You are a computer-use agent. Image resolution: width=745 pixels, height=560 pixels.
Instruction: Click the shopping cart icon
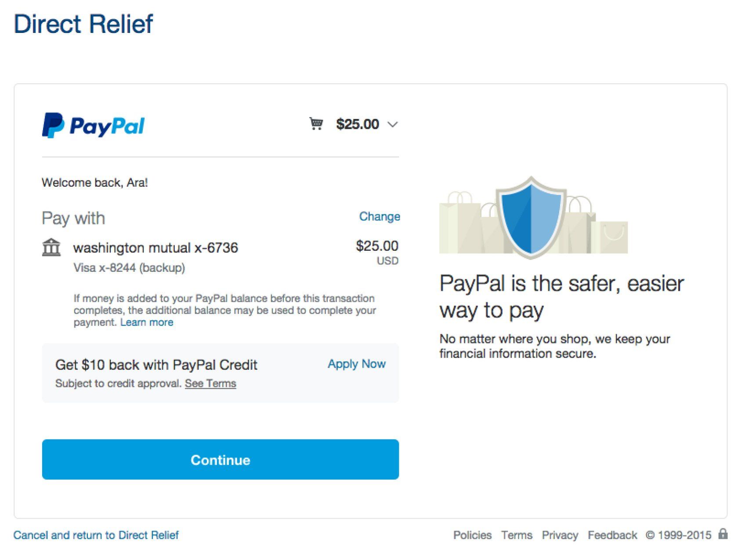[x=316, y=124]
